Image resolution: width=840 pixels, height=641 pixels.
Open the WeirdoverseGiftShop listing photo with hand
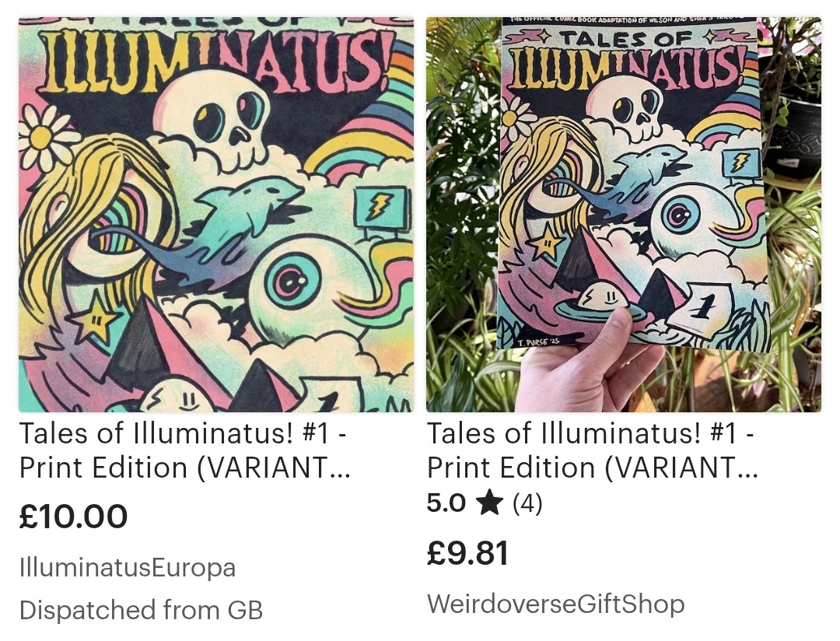624,215
